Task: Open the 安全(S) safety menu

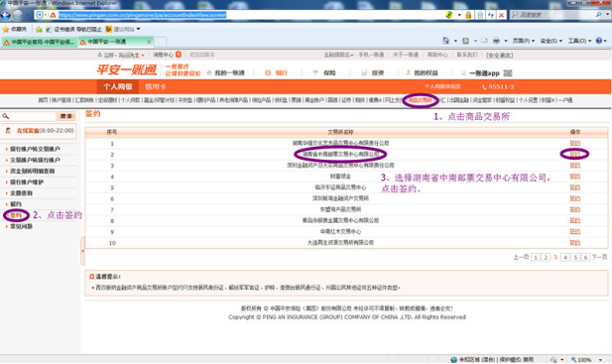Action: pos(551,41)
